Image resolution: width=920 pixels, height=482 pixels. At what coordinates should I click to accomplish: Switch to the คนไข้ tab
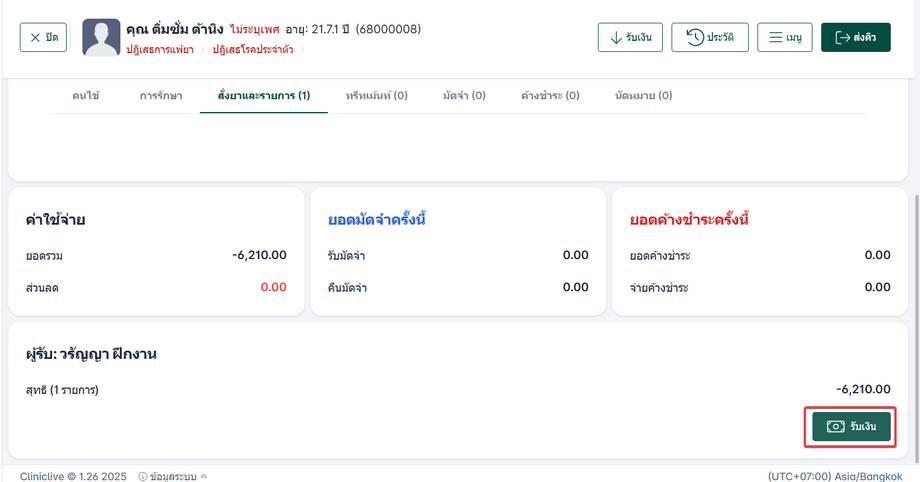tap(86, 96)
